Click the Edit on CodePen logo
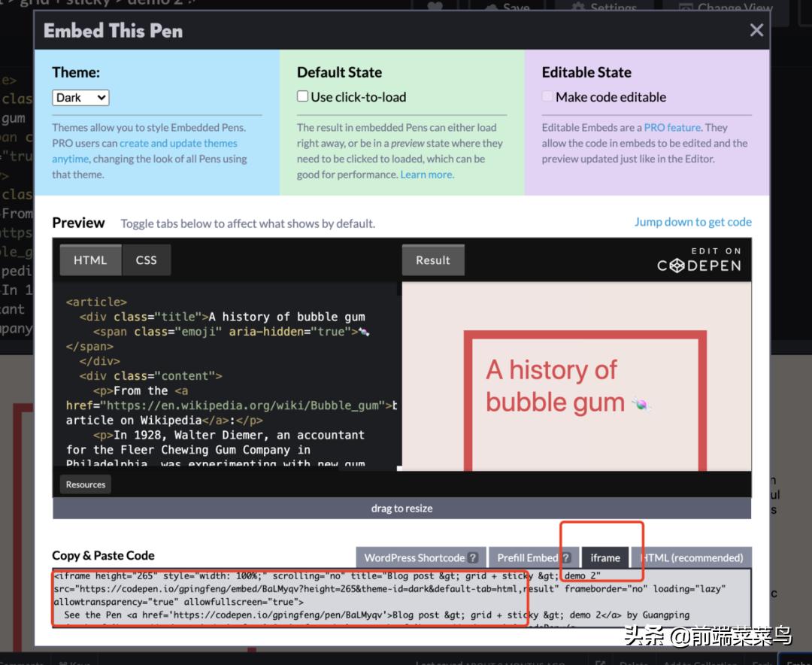The image size is (812, 665). (699, 260)
